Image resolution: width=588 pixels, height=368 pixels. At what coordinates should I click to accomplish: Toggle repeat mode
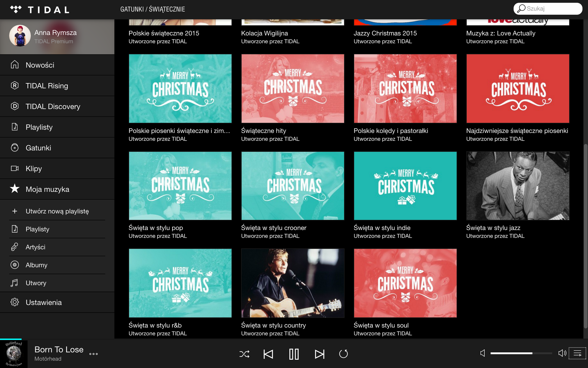(x=344, y=354)
